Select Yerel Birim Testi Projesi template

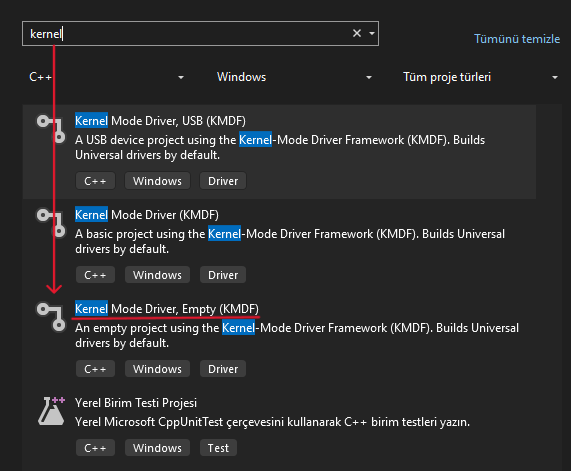coord(279,426)
